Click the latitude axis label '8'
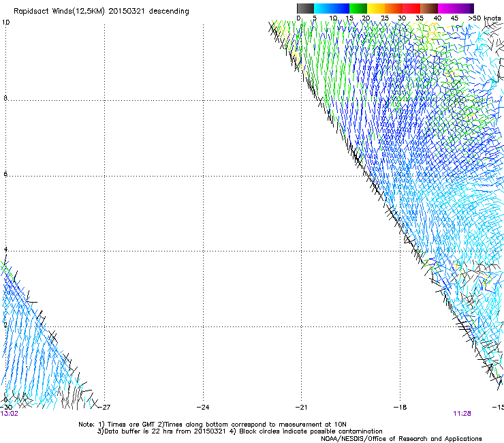 point(5,98)
